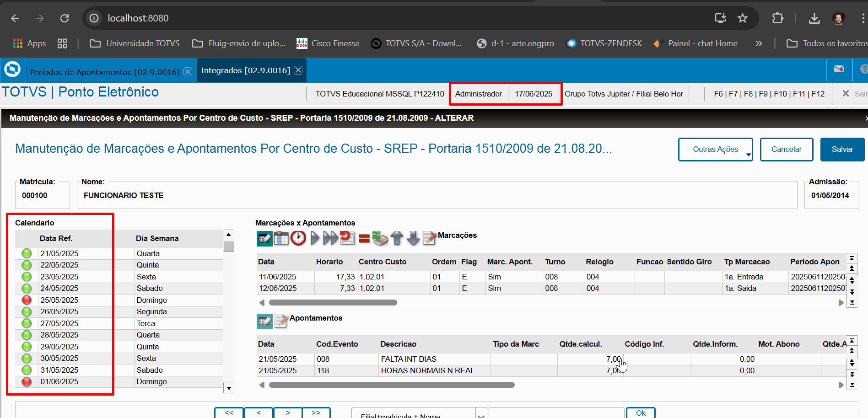
Task: Close the Integrados tab
Action: pyautogui.click(x=298, y=70)
